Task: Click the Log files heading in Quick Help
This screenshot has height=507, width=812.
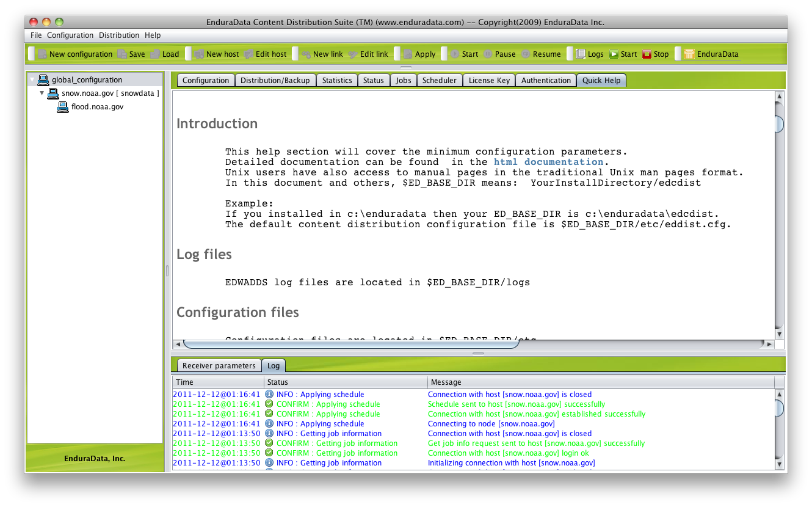Action: (204, 254)
